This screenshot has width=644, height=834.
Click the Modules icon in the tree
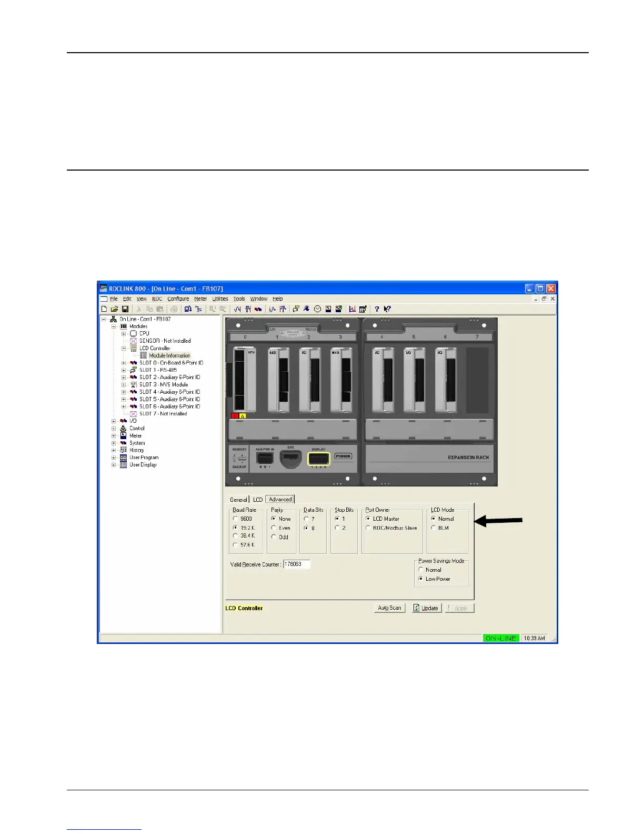coord(124,326)
